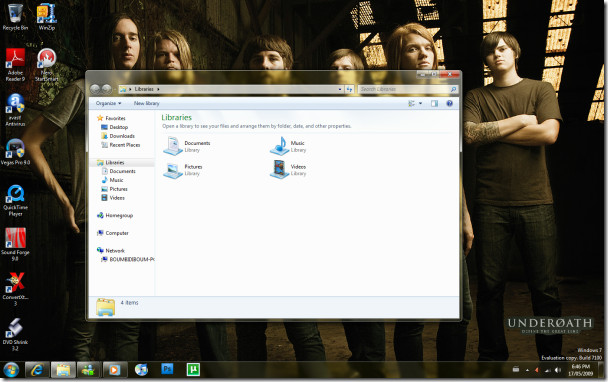Open the uTorrent taskbar icon

pyautogui.click(x=193, y=369)
